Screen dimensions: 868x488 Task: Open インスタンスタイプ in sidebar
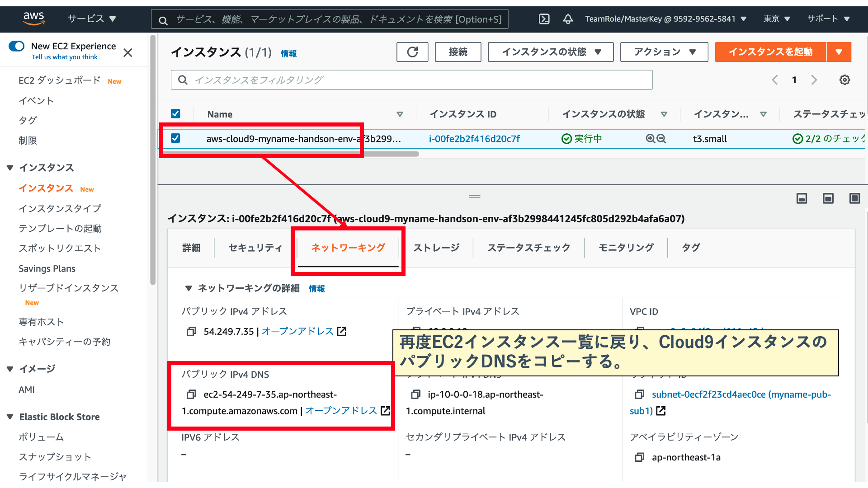[60, 208]
